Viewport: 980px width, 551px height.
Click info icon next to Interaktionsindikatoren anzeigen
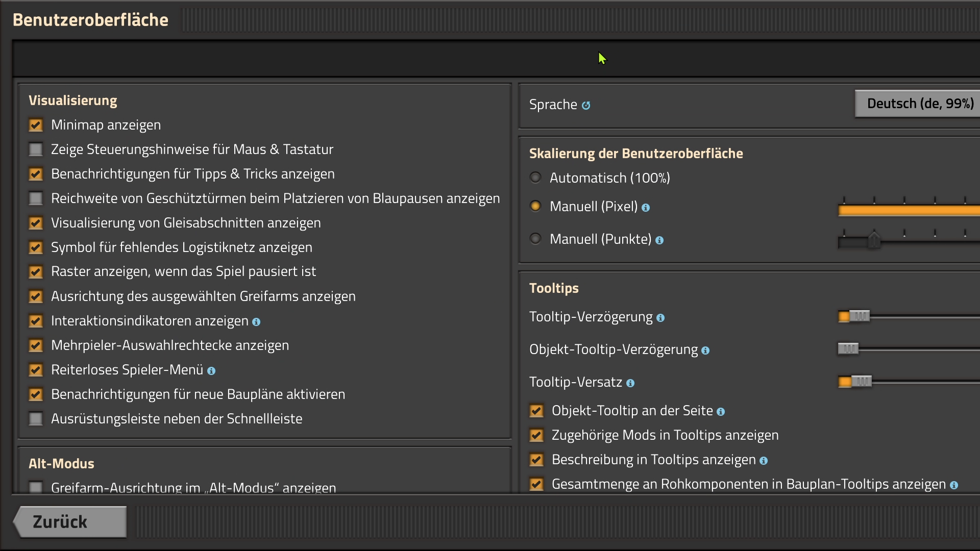point(256,322)
